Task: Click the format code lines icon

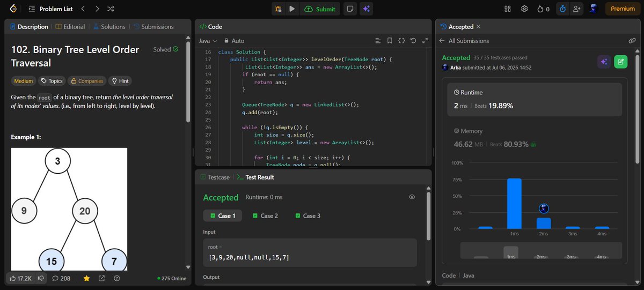Action: (378, 41)
